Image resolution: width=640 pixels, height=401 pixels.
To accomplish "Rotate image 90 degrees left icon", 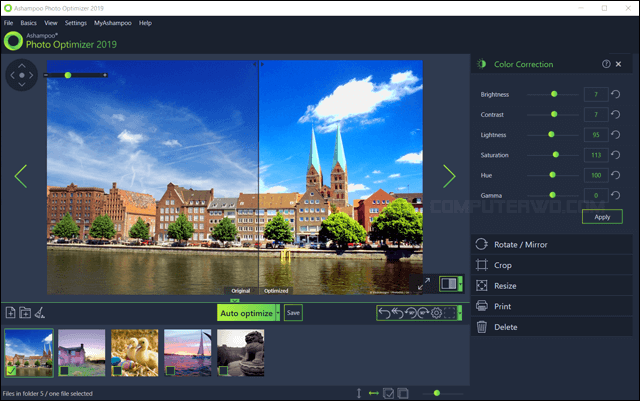I will coord(411,313).
